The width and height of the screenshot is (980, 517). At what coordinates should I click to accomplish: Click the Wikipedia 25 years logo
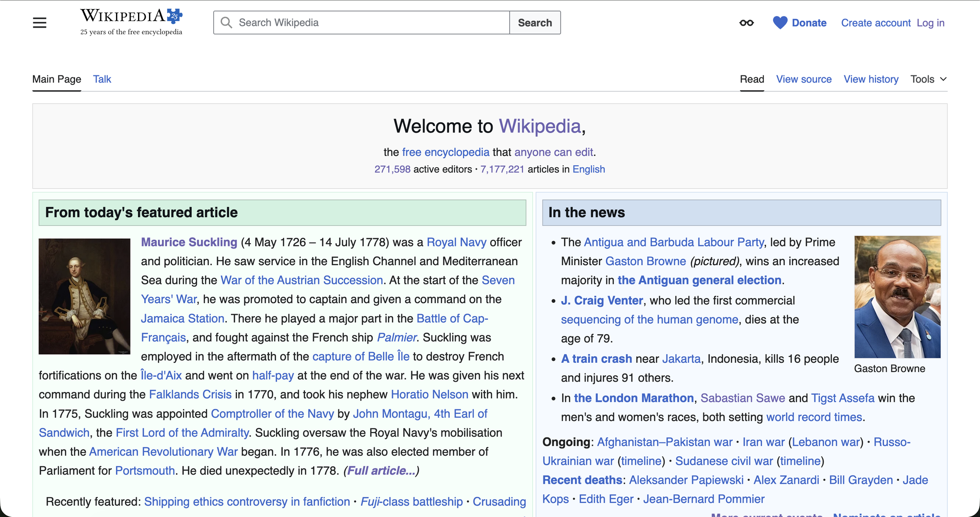(131, 22)
